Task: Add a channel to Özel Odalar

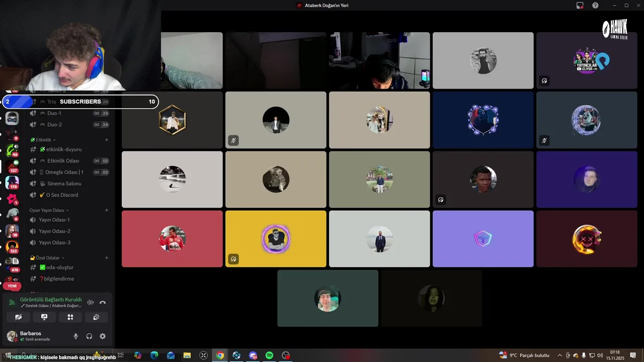Action: pos(107,258)
